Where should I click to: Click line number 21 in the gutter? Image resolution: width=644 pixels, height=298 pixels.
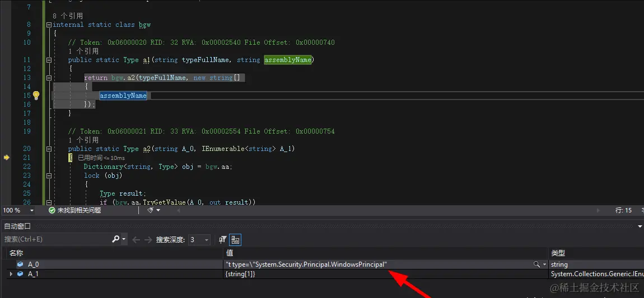tap(27, 158)
